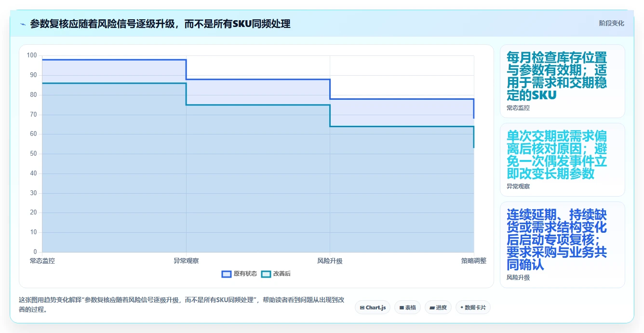Select the Chart.js chip
The image size is (644, 333).
373,307
